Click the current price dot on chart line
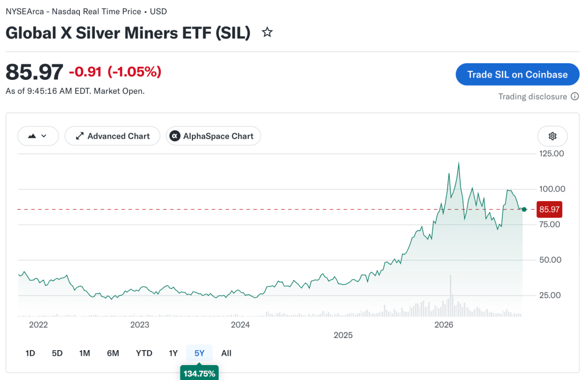Viewport: 588px width, 380px height. point(524,209)
